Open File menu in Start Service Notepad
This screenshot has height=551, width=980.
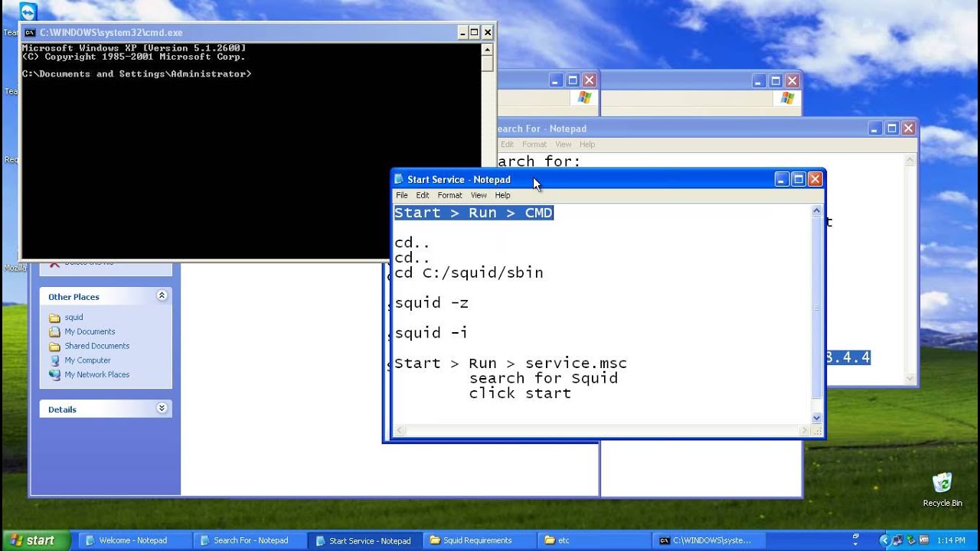[x=402, y=195]
